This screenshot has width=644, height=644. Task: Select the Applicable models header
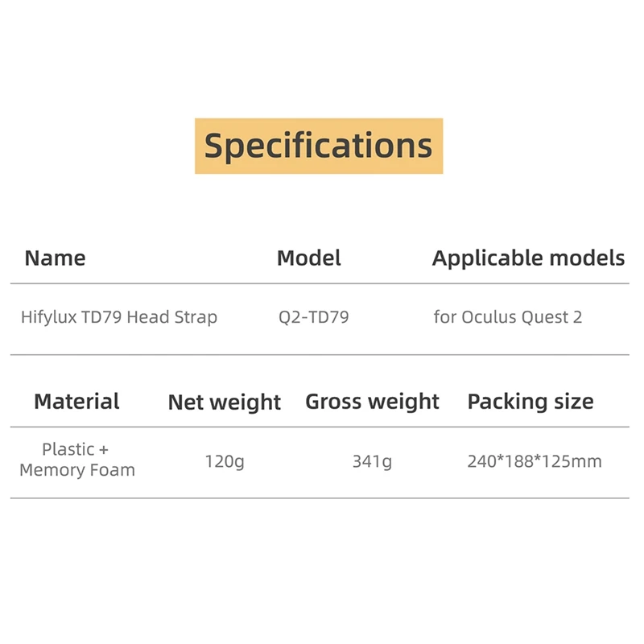tap(528, 258)
